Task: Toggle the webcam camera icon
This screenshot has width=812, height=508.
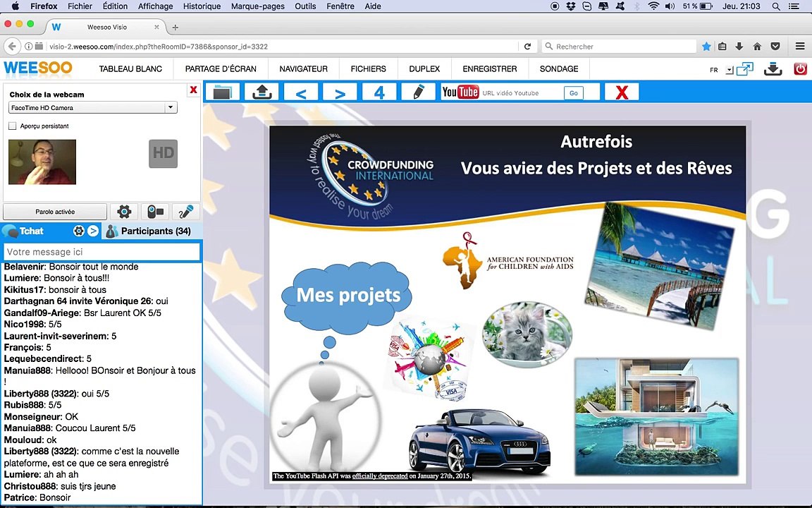Action: tap(155, 212)
